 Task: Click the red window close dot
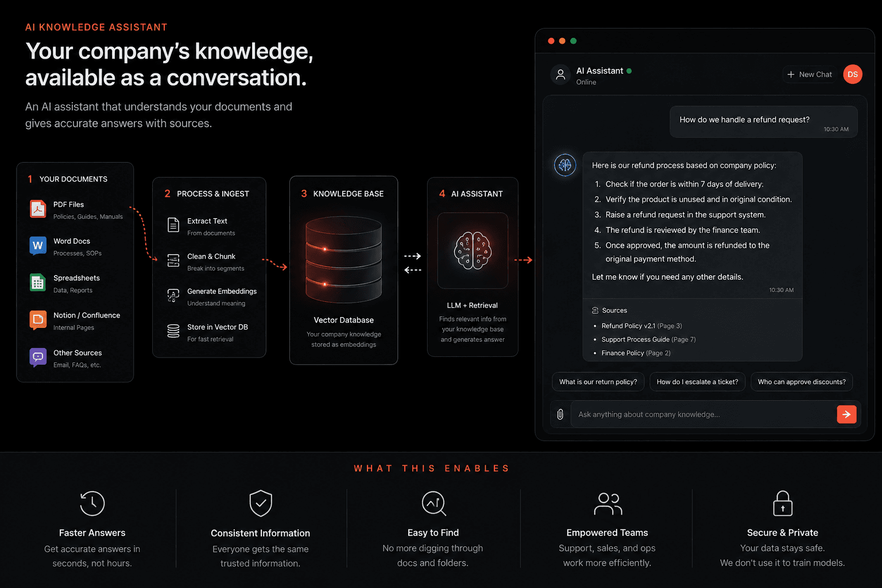point(551,41)
